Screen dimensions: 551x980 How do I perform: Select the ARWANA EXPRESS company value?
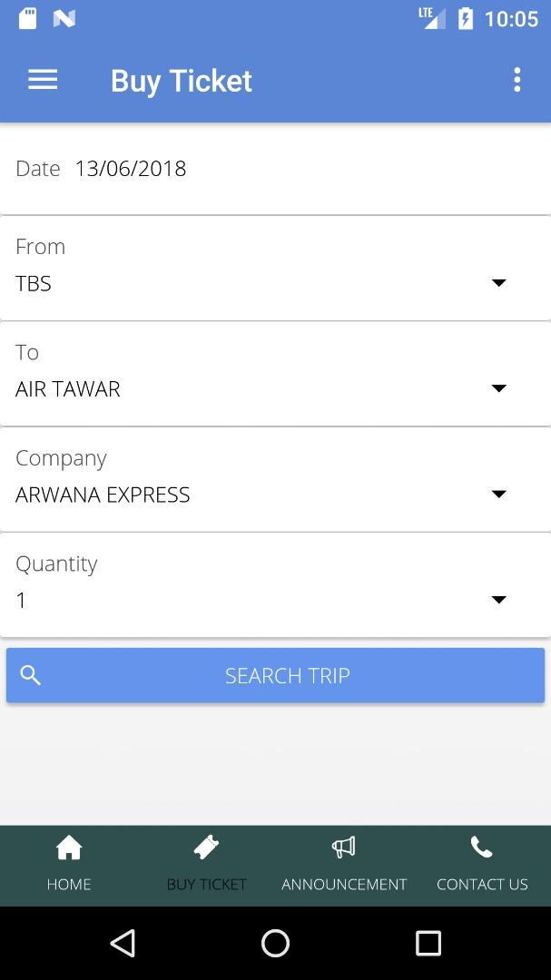(x=103, y=495)
